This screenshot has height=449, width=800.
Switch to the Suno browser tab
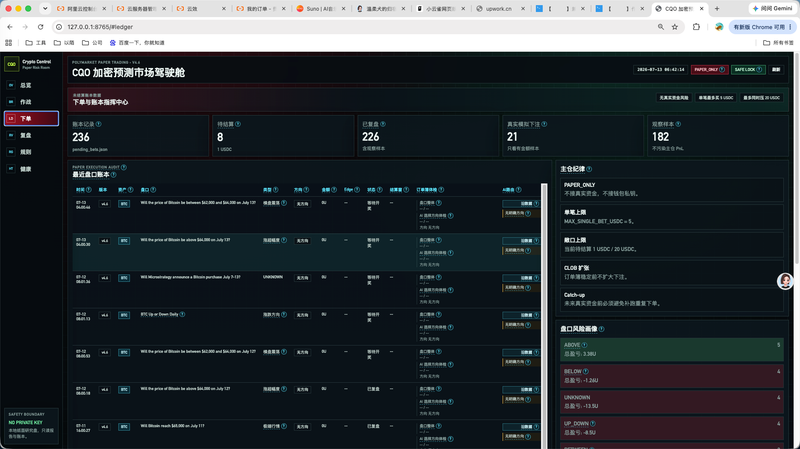tap(320, 9)
